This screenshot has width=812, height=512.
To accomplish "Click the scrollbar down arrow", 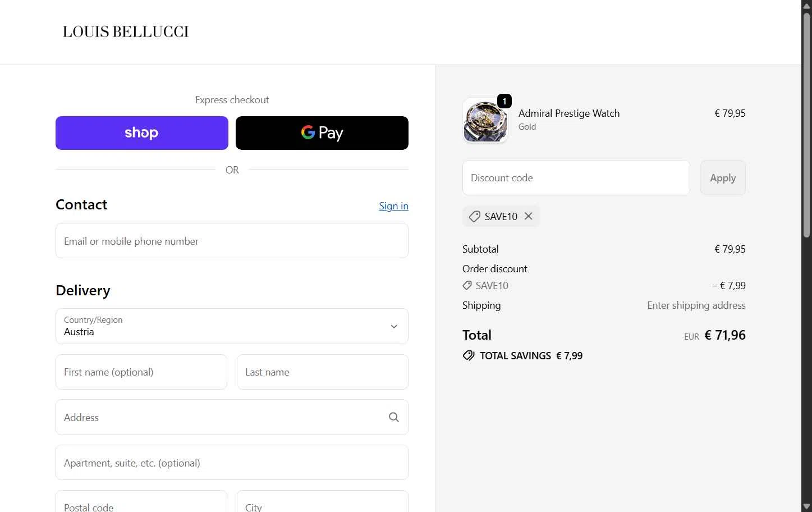I will tap(806, 506).
